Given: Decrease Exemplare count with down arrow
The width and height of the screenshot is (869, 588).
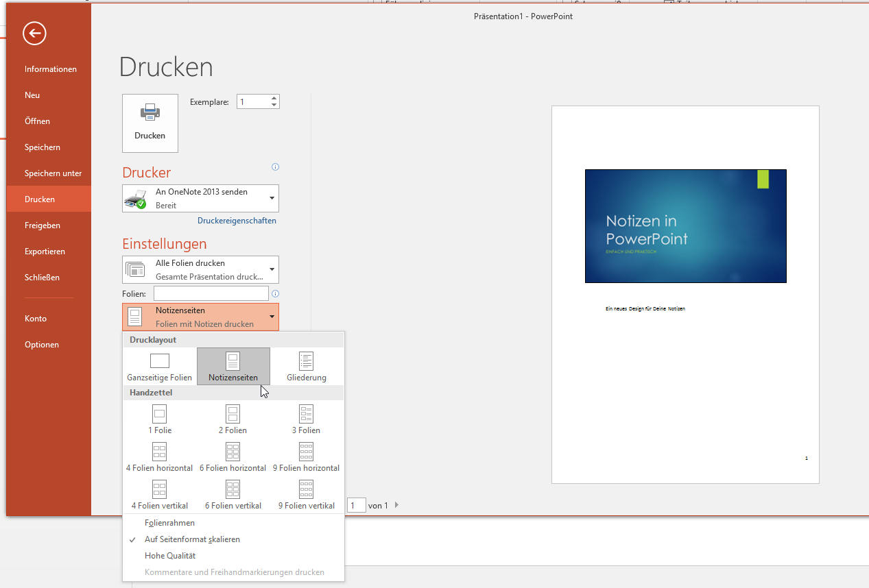Looking at the screenshot, I should pos(274,105).
